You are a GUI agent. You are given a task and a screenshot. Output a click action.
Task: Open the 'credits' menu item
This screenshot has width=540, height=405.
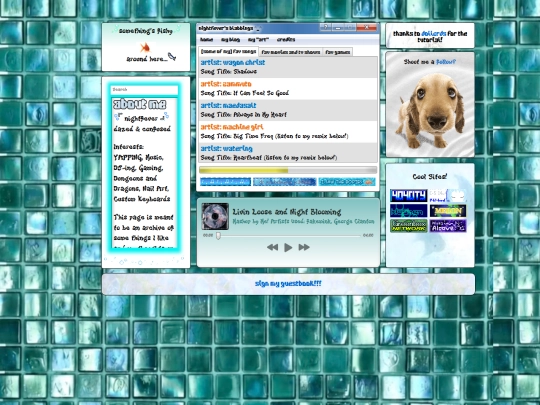pyautogui.click(x=286, y=40)
